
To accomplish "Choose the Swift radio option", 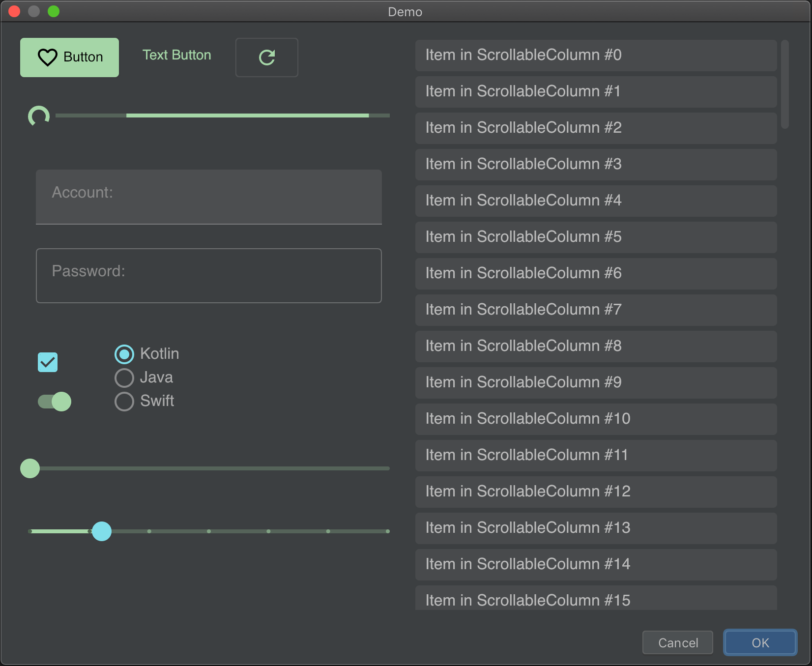I will tap(124, 401).
